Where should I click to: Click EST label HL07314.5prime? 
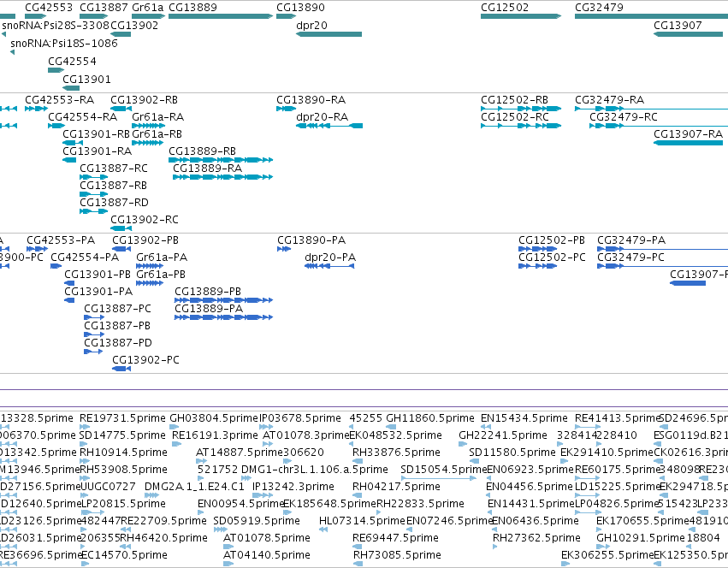click(362, 521)
